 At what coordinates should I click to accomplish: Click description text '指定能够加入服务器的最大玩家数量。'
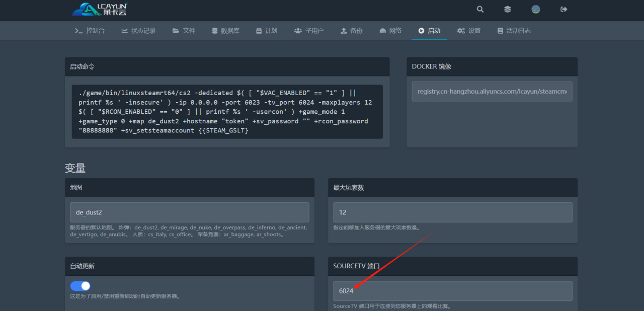[x=376, y=227]
